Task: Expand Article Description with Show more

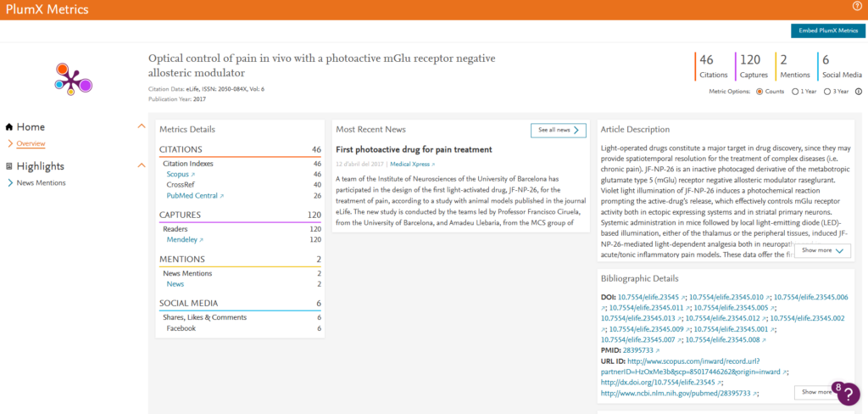Action: 826,250
